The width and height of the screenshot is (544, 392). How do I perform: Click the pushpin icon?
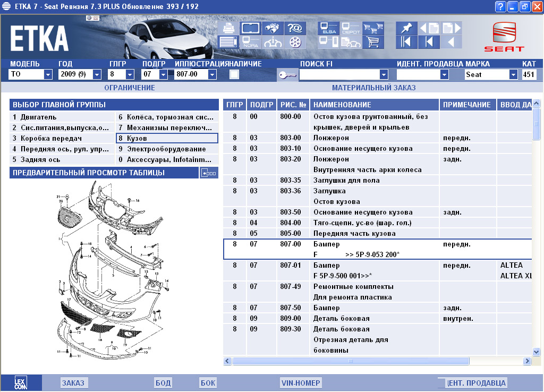pos(406,28)
